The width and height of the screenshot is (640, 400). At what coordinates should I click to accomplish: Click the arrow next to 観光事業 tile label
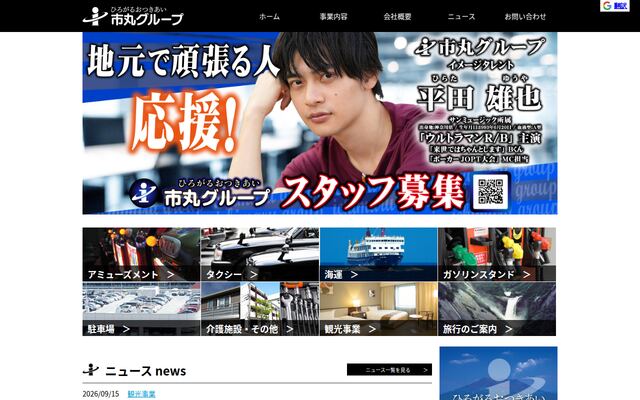[372, 329]
